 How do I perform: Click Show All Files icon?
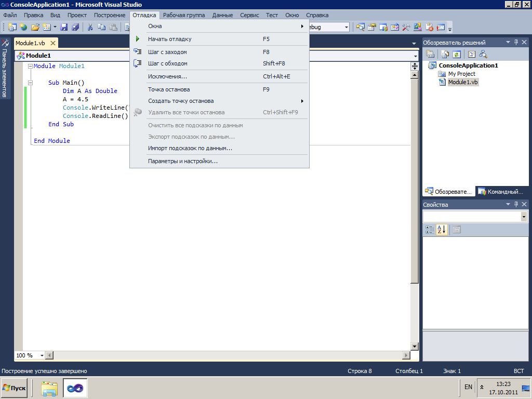click(x=445, y=54)
